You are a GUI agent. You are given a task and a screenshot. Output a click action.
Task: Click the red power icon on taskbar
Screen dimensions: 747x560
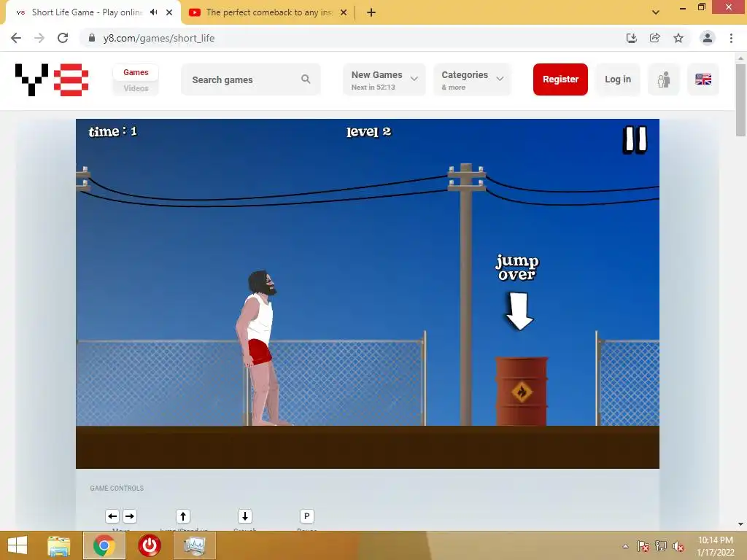pyautogui.click(x=150, y=545)
